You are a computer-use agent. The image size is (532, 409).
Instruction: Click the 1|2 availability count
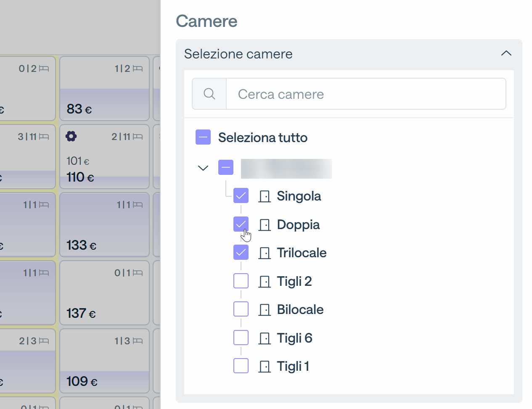(122, 69)
